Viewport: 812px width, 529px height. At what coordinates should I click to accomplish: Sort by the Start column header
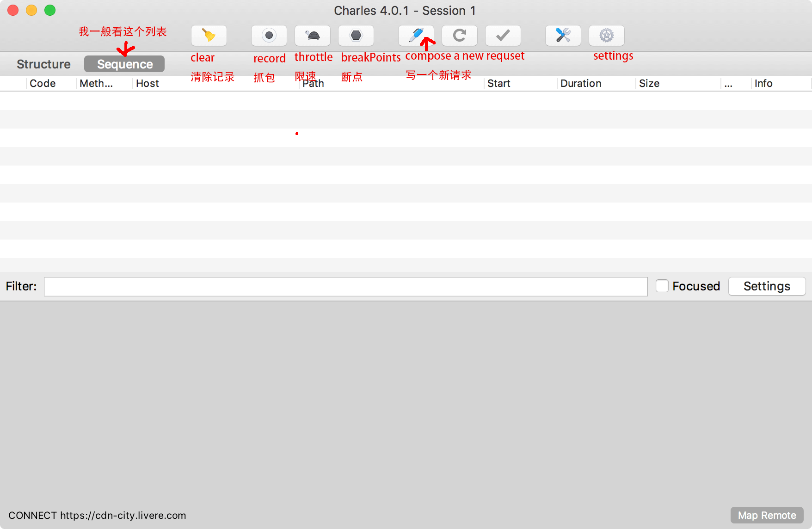click(498, 84)
